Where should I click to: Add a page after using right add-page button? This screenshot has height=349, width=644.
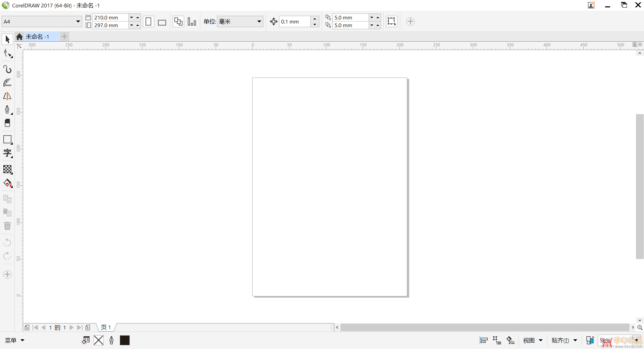click(88, 328)
